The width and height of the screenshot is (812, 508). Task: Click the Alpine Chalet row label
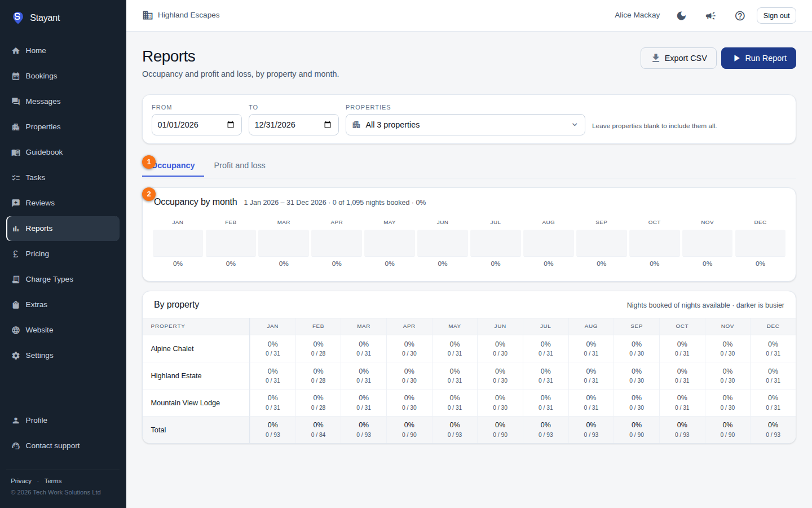tap(172, 349)
